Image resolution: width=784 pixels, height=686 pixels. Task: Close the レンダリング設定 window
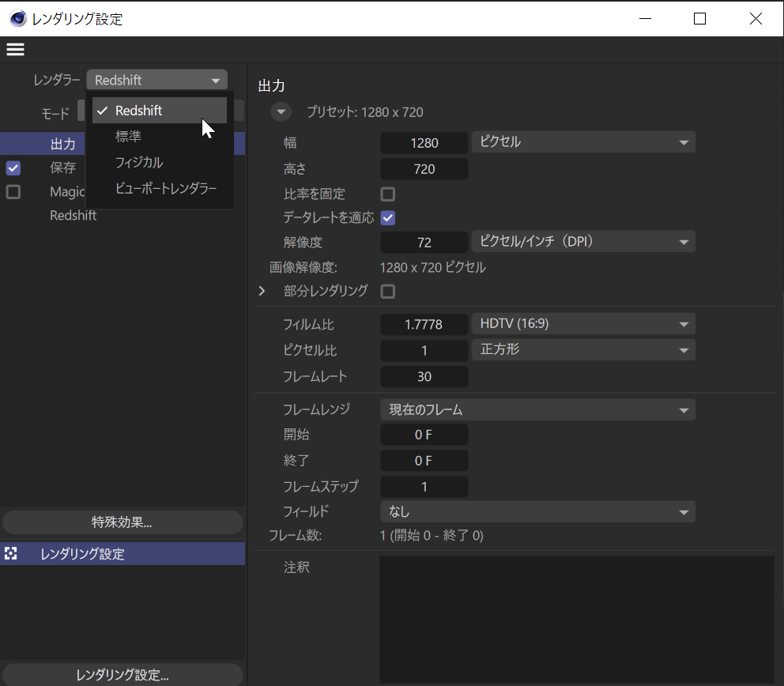756,18
